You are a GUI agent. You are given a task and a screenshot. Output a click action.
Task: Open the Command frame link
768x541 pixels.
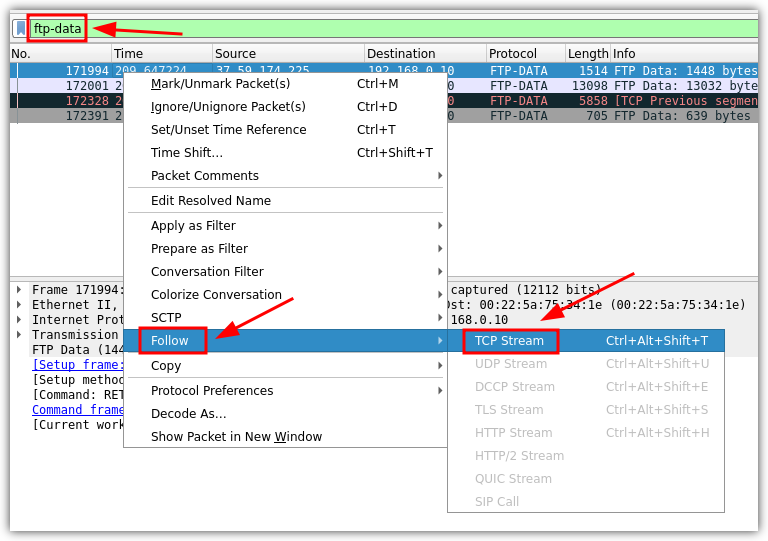pos(78,409)
